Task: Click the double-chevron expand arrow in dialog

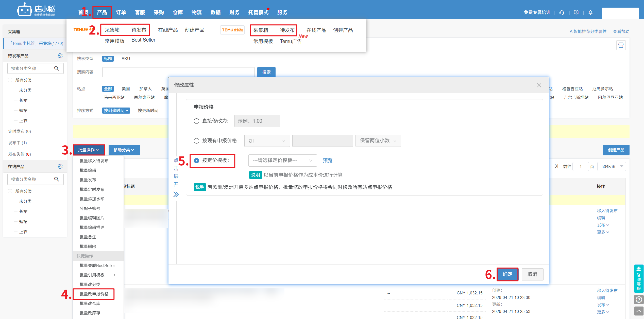Action: click(176, 194)
